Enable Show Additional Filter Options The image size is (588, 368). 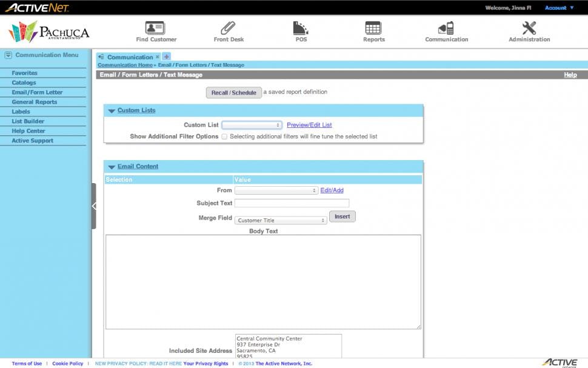tap(224, 136)
